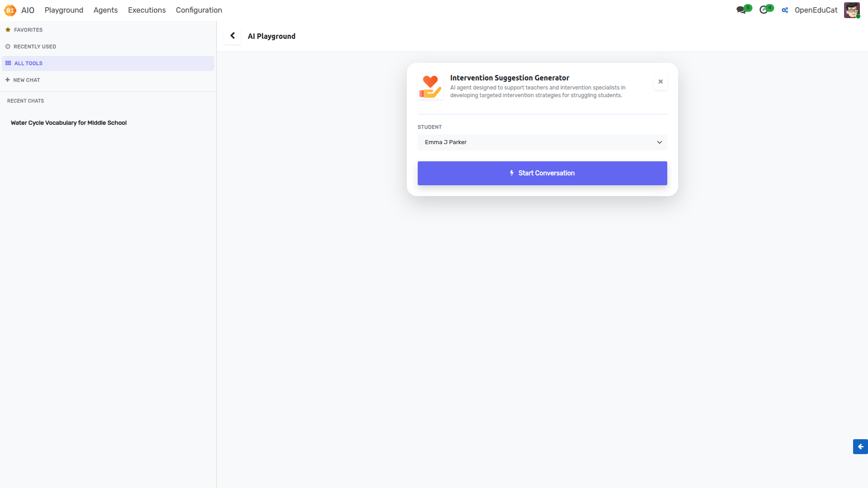Click the AIO app logo icon
Screen dimensions: 868x488
10,10
